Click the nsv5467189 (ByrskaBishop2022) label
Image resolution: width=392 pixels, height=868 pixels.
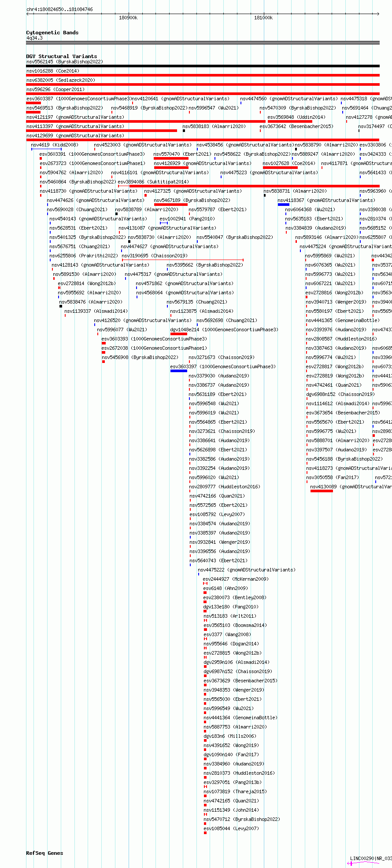coord(192,200)
